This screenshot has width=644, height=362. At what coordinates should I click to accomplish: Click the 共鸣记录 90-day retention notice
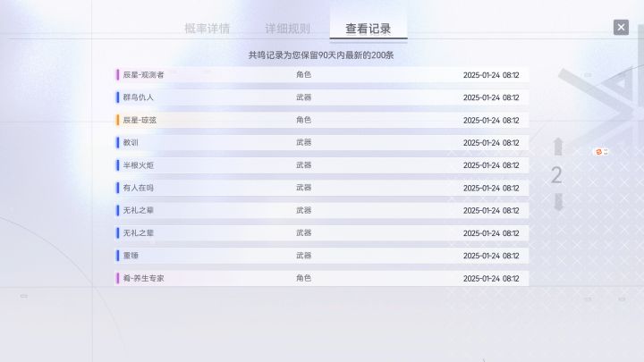click(x=321, y=55)
